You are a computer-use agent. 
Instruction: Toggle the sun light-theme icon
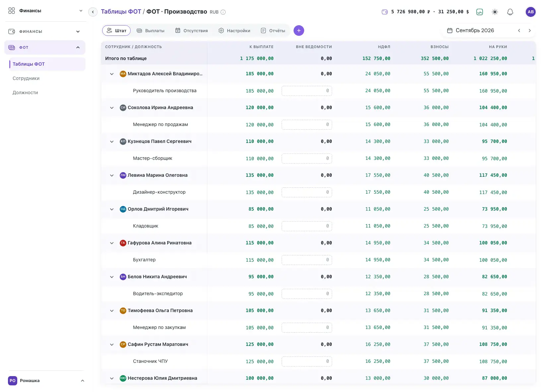(495, 12)
